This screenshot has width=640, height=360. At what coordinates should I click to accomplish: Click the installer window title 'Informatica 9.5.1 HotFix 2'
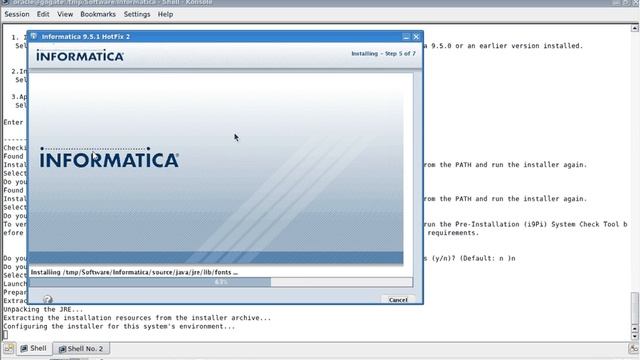[86, 37]
